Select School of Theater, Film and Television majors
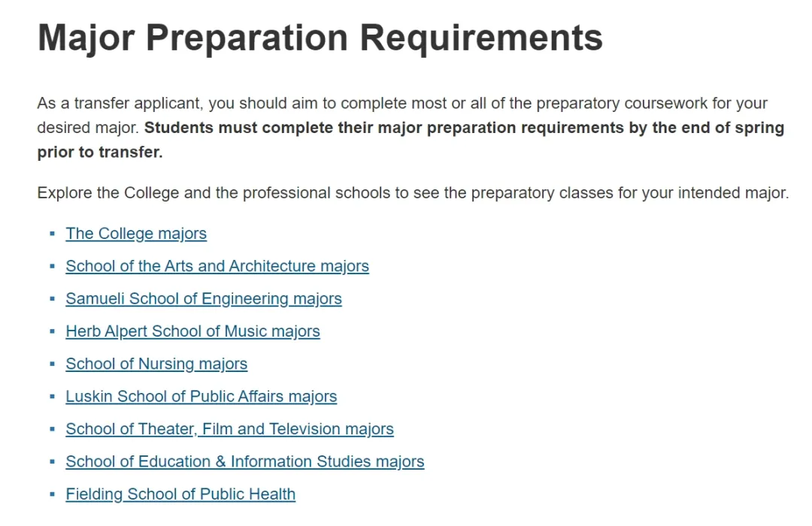The height and width of the screenshot is (526, 812). (x=229, y=429)
